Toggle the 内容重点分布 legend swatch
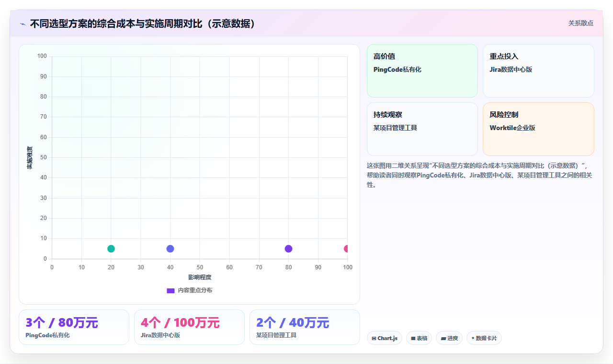613x364 pixels. (170, 290)
